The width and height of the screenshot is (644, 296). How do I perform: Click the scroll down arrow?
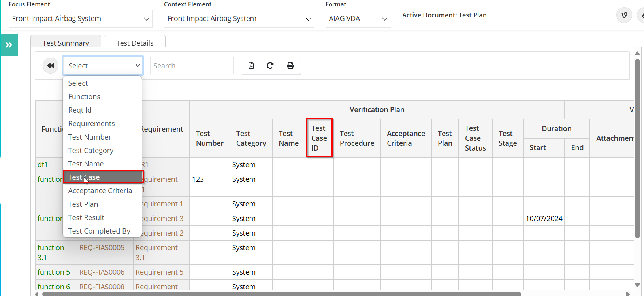pos(637,285)
